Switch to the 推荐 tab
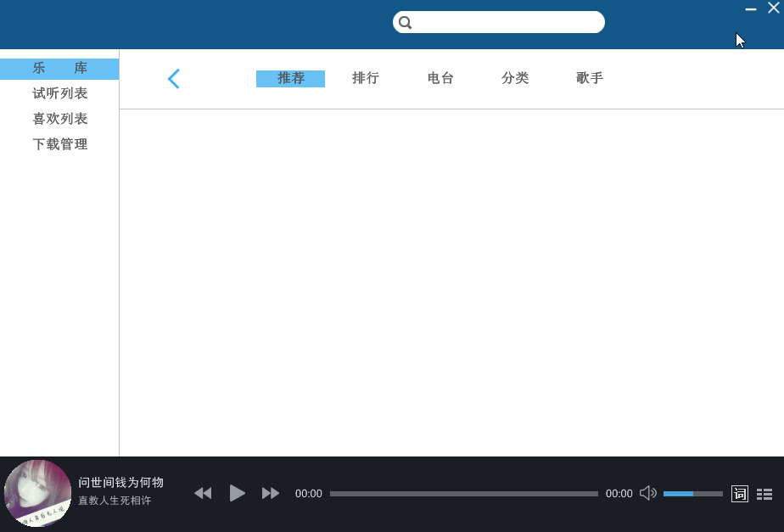This screenshot has height=532, width=784. (290, 79)
